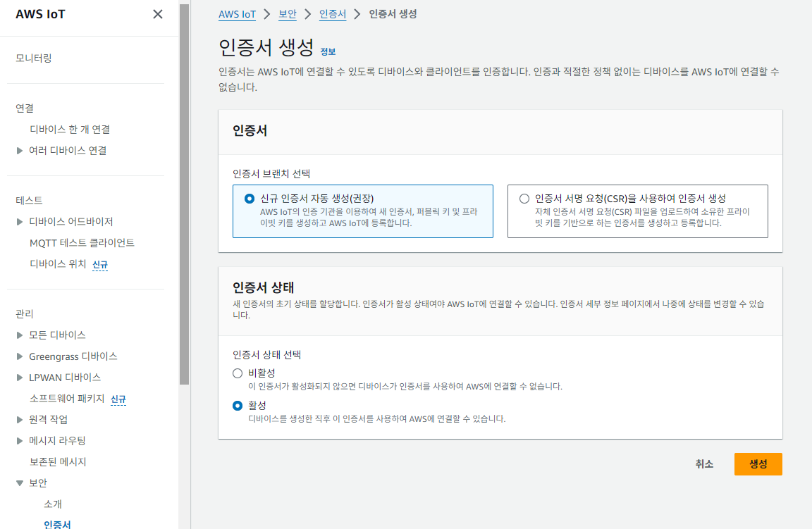812x529 pixels.
Task: Open 보존된 메시지 menu item
Action: point(58,461)
